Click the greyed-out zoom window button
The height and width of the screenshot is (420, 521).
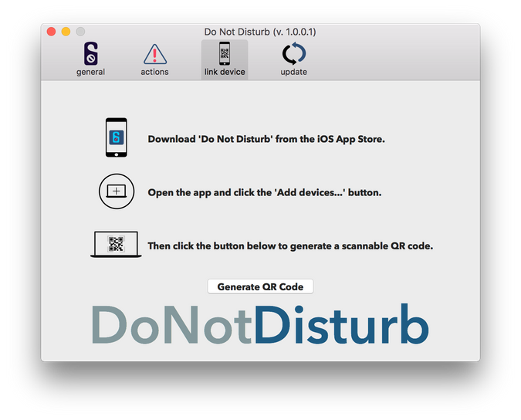(x=80, y=32)
